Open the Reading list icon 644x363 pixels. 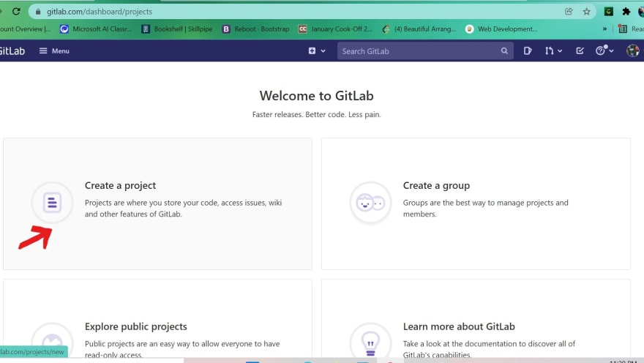pyautogui.click(x=623, y=29)
